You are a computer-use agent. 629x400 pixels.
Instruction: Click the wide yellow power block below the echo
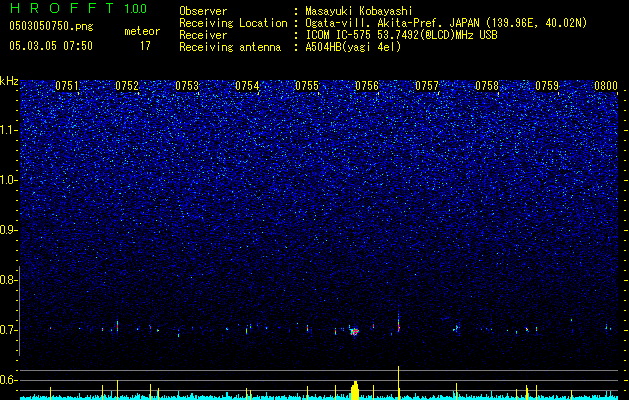tap(355, 391)
